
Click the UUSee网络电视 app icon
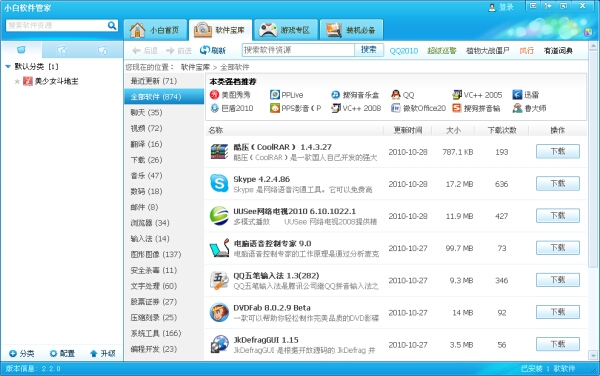(219, 216)
